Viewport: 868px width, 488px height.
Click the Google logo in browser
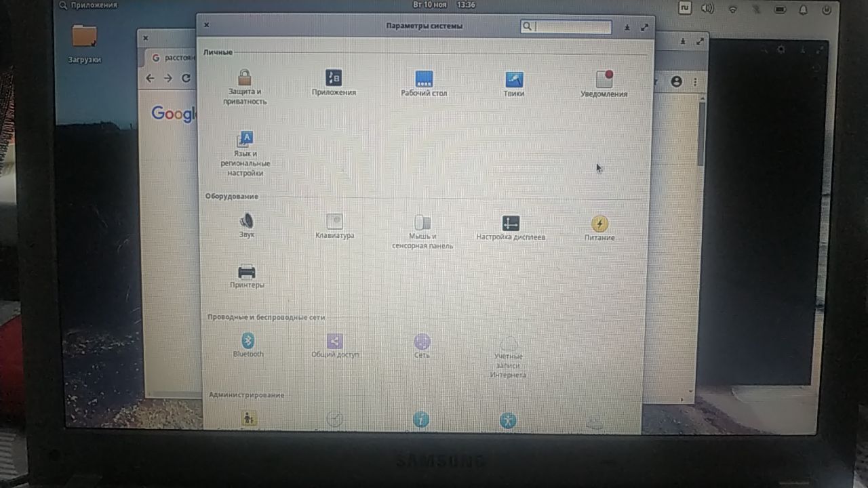pos(174,114)
